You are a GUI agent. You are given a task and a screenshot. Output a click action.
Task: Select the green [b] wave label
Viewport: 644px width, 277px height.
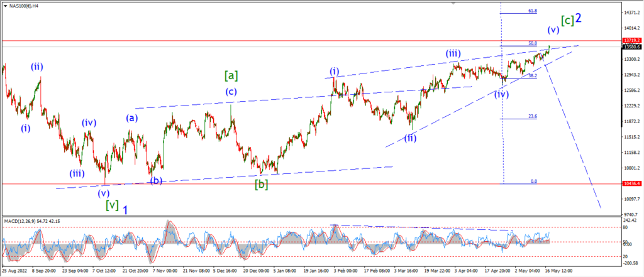261,185
